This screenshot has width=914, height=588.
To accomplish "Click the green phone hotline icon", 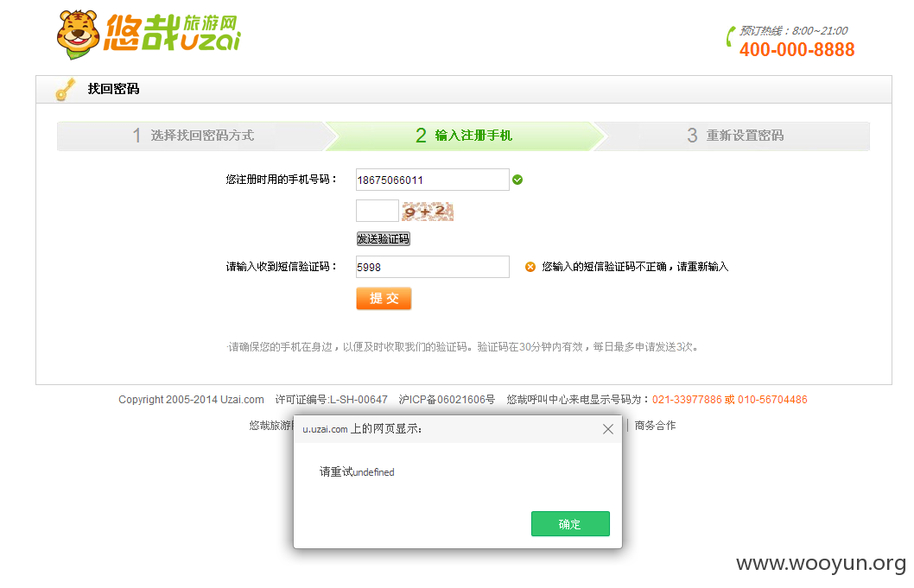I will click(x=730, y=37).
